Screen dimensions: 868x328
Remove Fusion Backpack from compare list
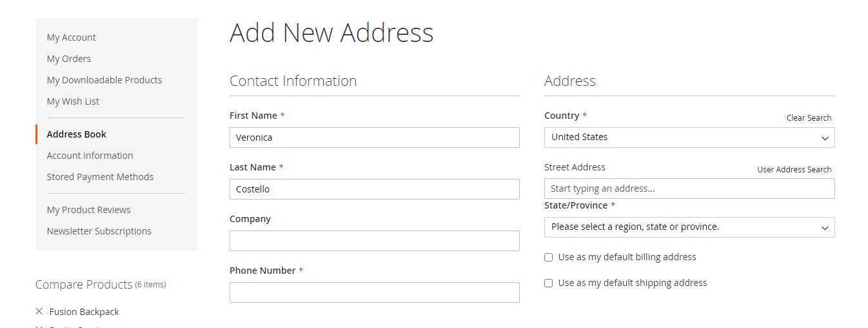point(39,311)
